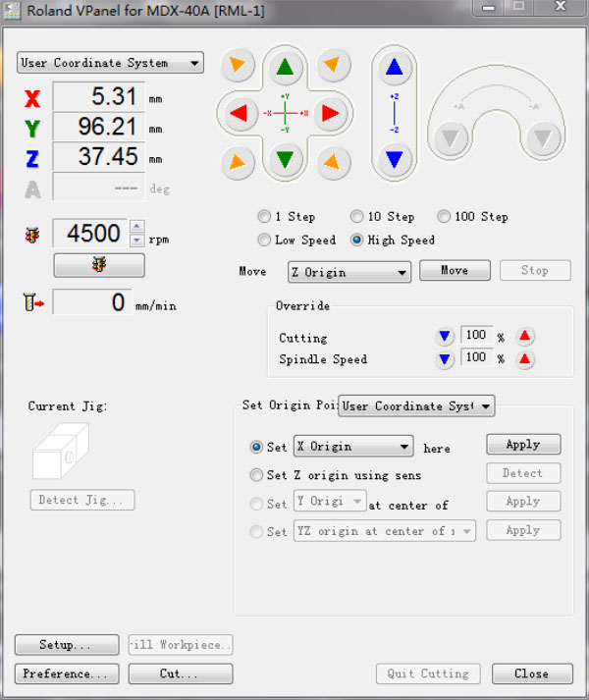The image size is (589, 700).
Task: Click the Y coordinate field showing 96.21
Action: coord(99,127)
